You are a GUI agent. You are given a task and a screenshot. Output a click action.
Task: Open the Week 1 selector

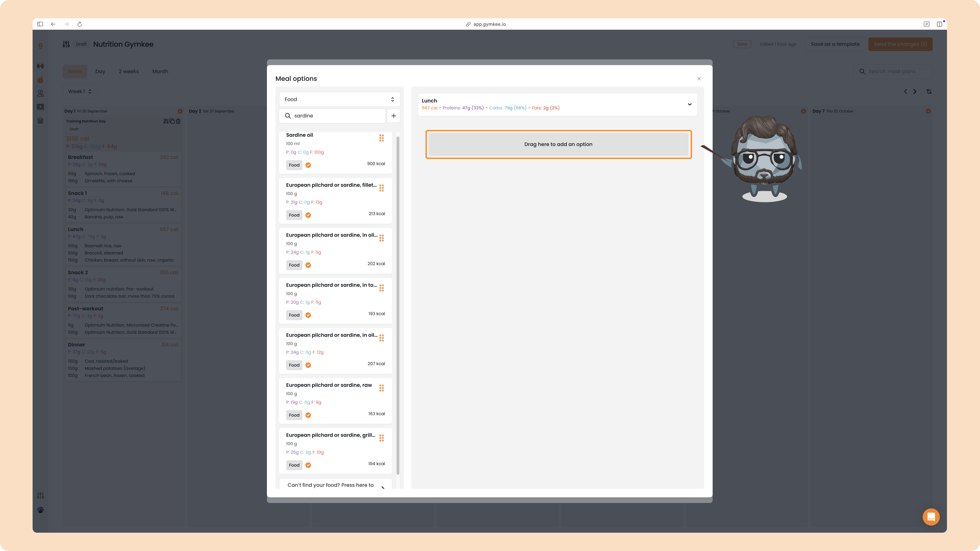point(80,91)
